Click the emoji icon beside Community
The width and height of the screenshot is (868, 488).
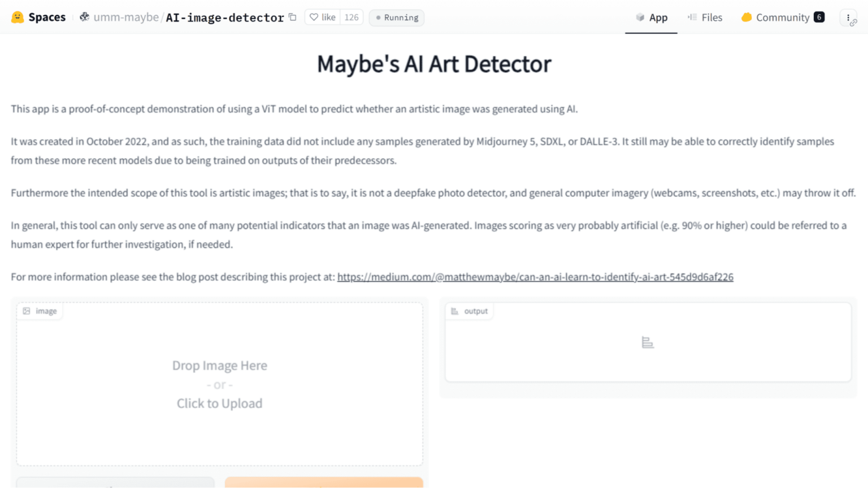pos(747,17)
